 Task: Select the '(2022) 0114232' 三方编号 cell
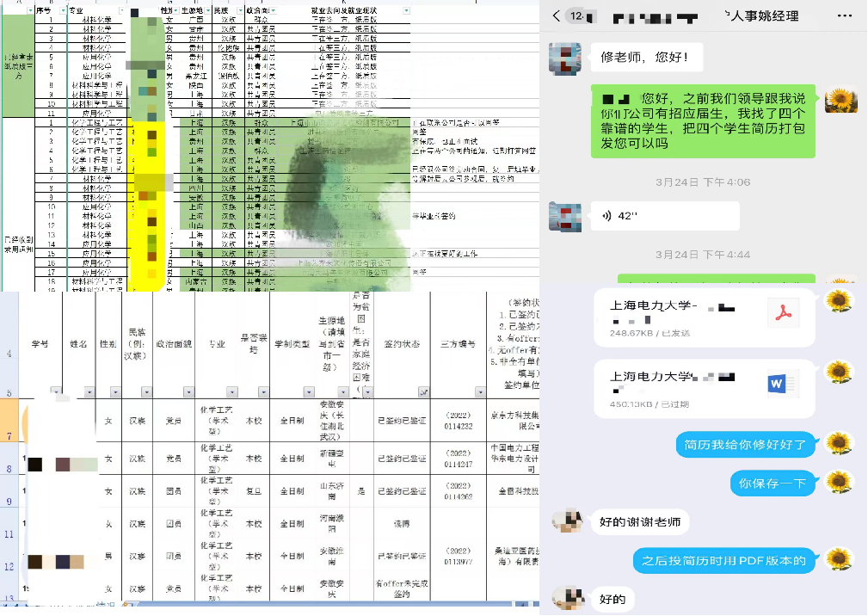click(459, 421)
